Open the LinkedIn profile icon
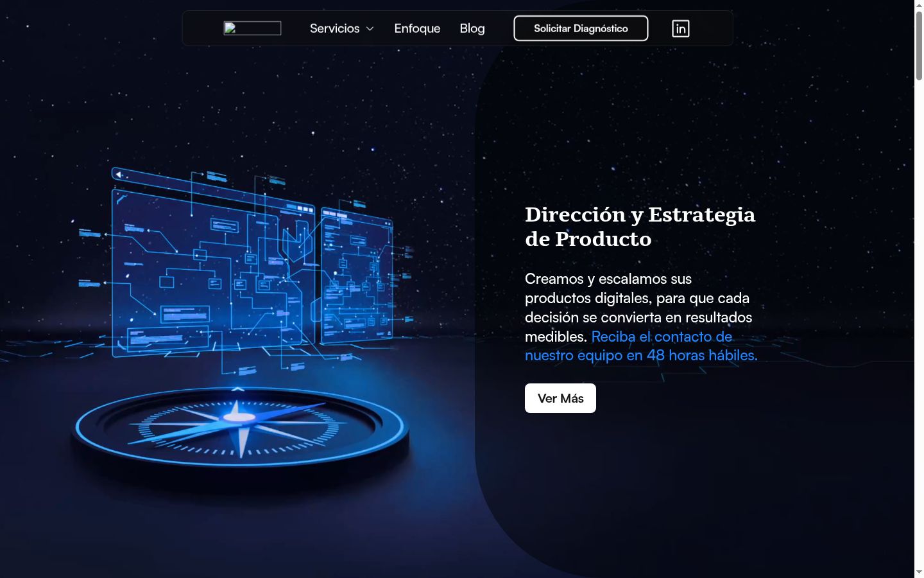Image resolution: width=924 pixels, height=578 pixels. 680,28
